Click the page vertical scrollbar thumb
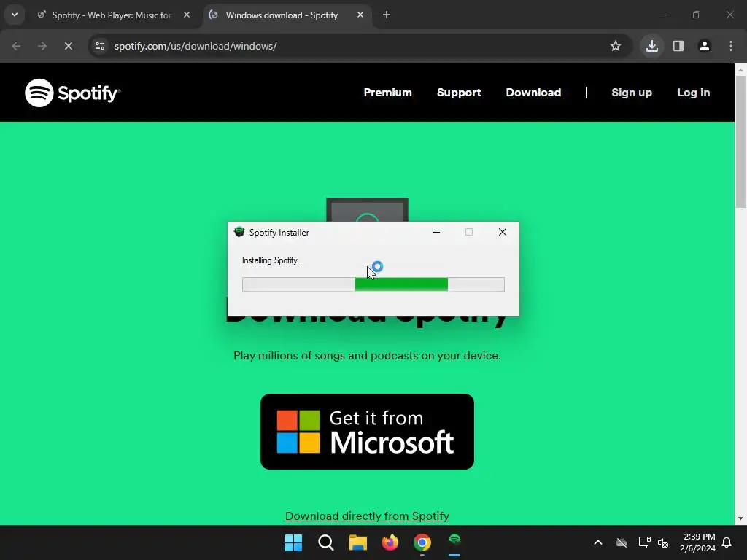This screenshot has height=560, width=747. coord(741,141)
